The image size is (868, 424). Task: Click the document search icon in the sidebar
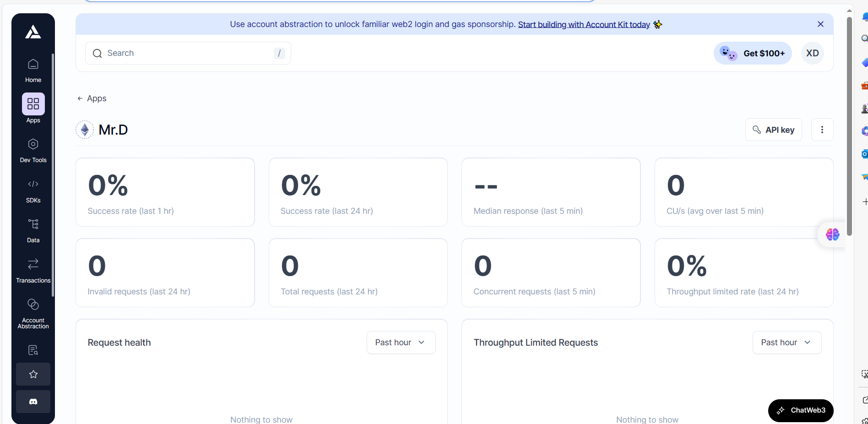point(33,350)
